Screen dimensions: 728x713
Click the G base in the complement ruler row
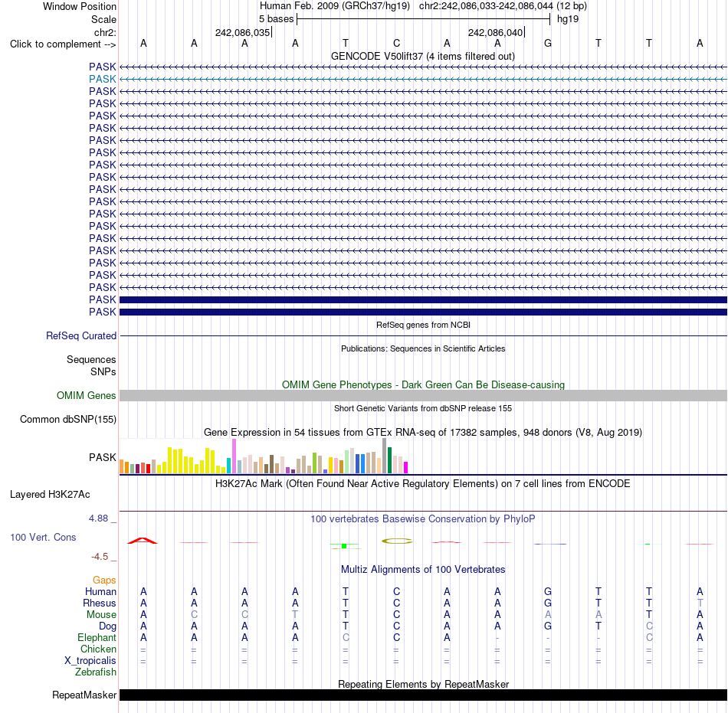[x=548, y=44]
